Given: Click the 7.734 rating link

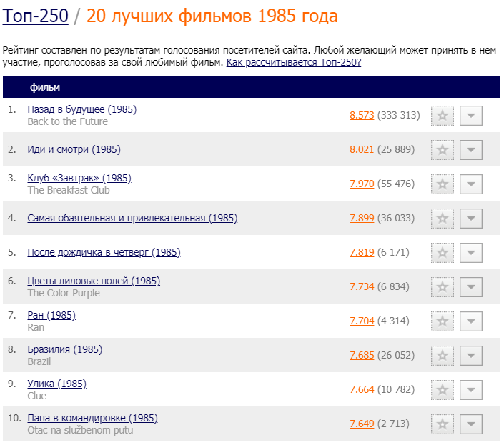Looking at the screenshot, I should [x=362, y=286].
